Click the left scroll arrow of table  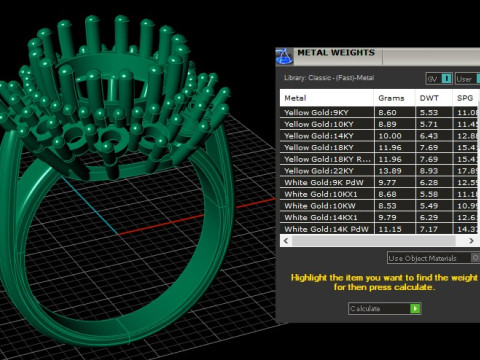(286, 241)
